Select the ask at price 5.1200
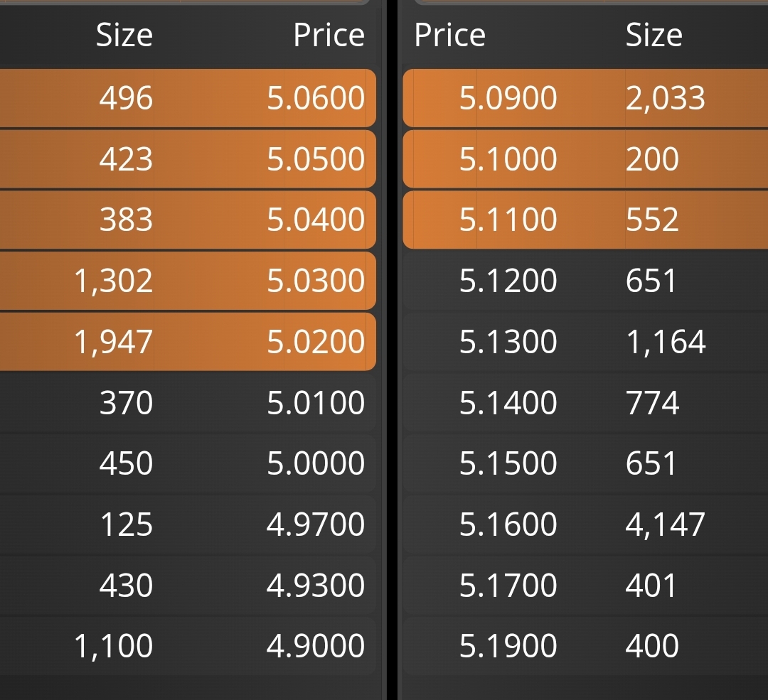The width and height of the screenshot is (768, 700). pos(585,281)
